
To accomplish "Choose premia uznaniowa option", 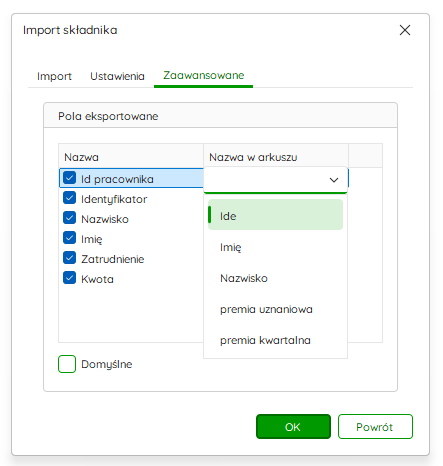I will click(275, 309).
